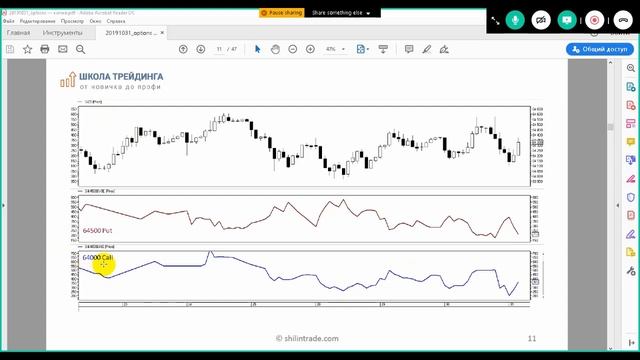Toggle the microphone in the meeting bar
This screenshot has width=640, height=360.
[515, 20]
